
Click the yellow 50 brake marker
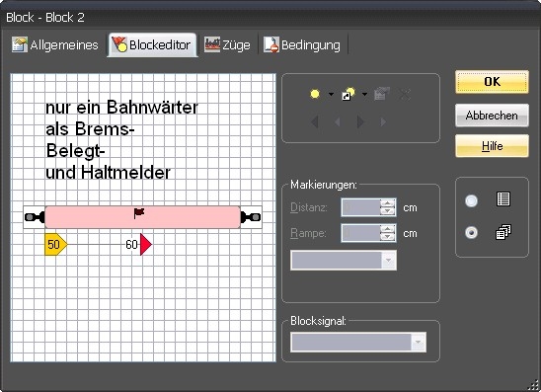pos(55,244)
